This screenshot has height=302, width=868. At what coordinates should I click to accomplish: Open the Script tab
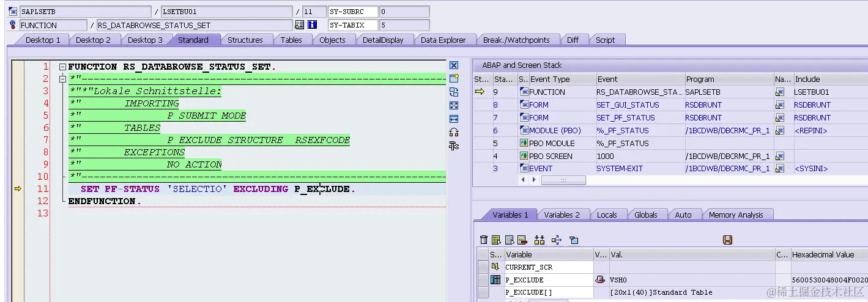point(605,40)
